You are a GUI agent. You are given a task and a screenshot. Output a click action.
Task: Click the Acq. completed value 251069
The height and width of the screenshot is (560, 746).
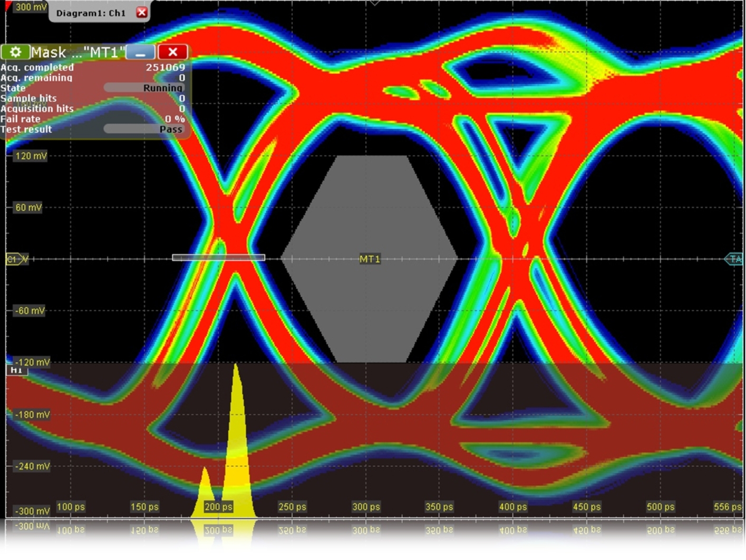pos(166,67)
